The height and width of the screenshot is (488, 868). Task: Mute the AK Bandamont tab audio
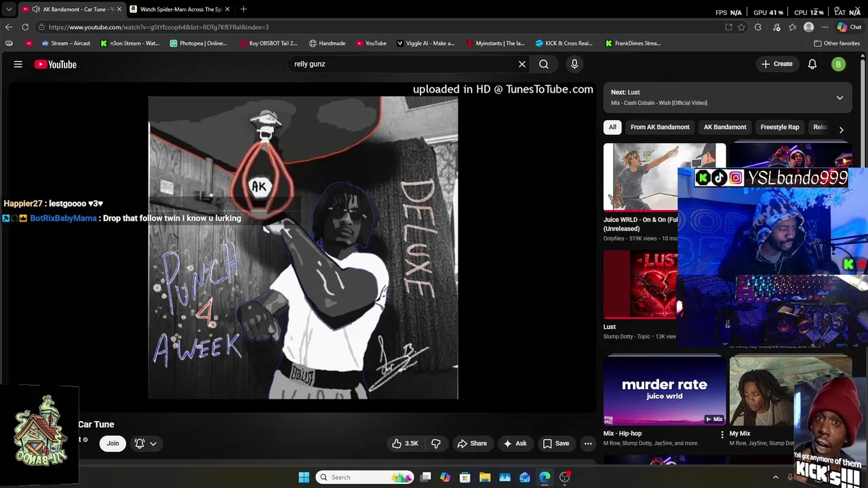(35, 9)
